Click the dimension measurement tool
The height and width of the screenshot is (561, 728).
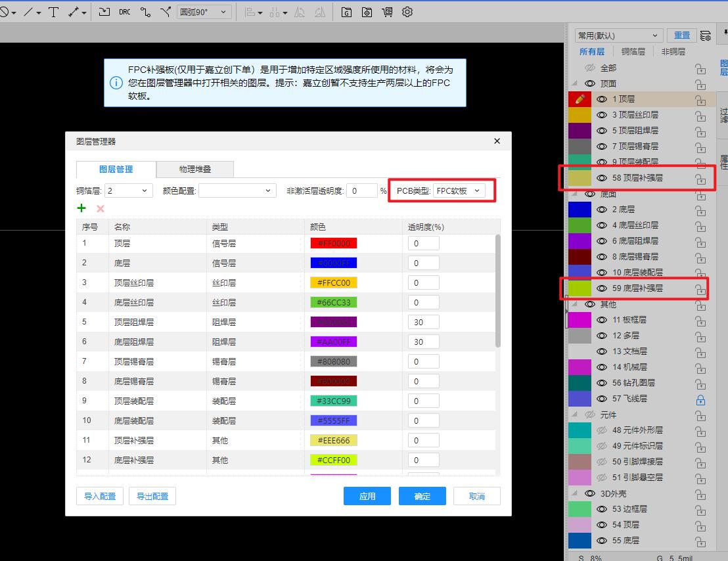pyautogui.click(x=74, y=12)
